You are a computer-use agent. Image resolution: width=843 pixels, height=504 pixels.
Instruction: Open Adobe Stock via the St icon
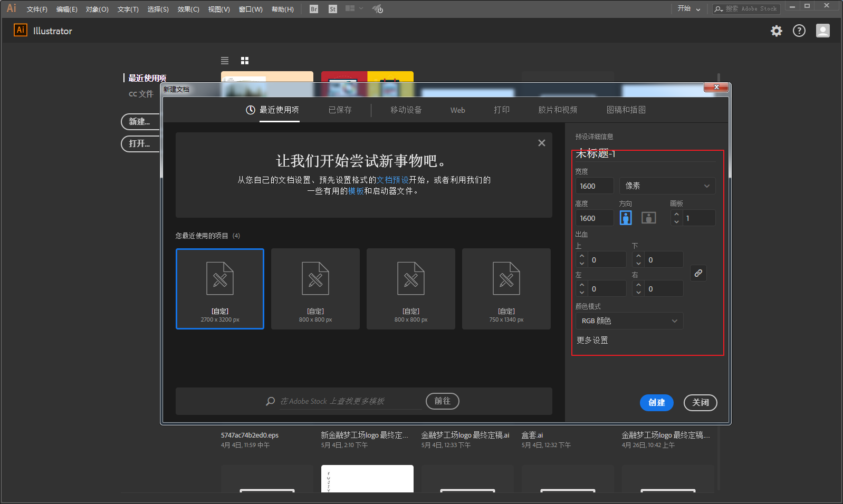332,9
